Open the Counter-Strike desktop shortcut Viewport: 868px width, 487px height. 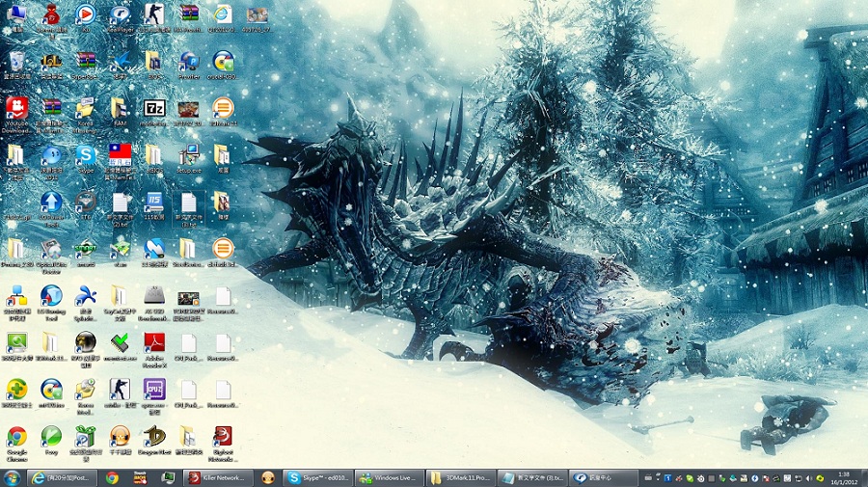tap(154, 14)
